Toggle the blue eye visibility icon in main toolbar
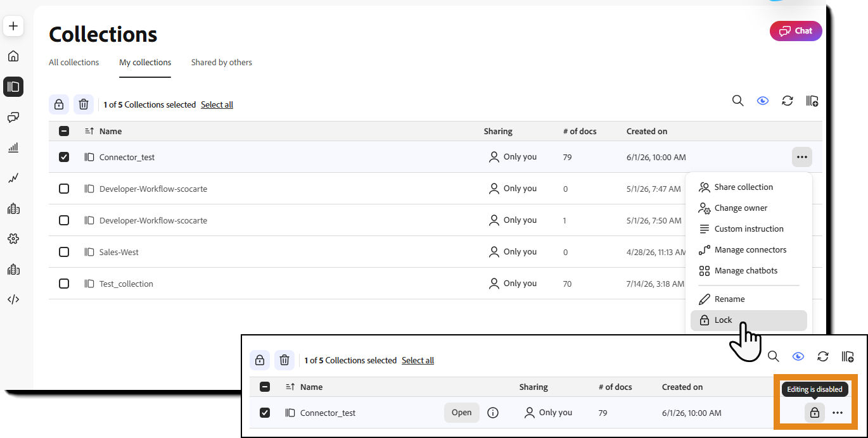The height and width of the screenshot is (438, 868). (x=763, y=101)
